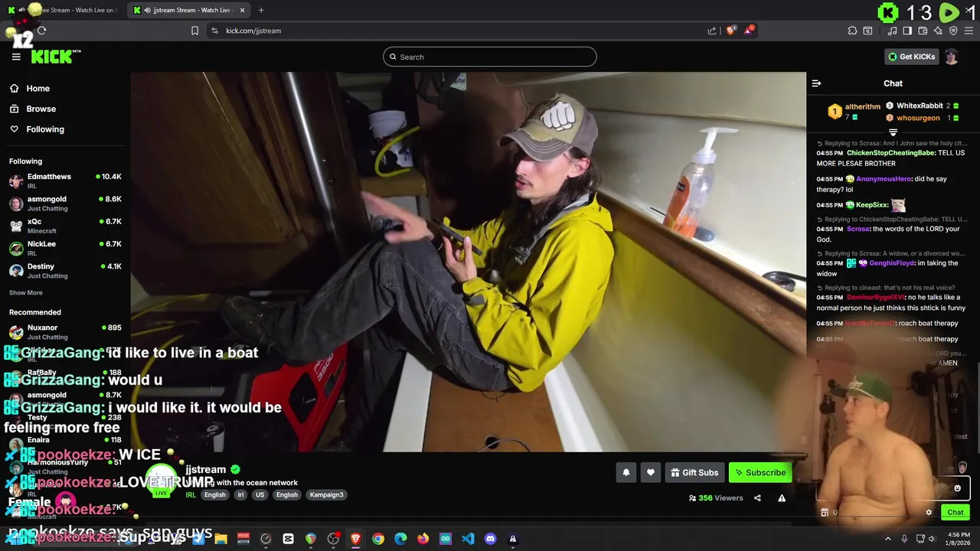980x551 pixels.
Task: Open the user profile avatar menu
Action: pos(951,57)
